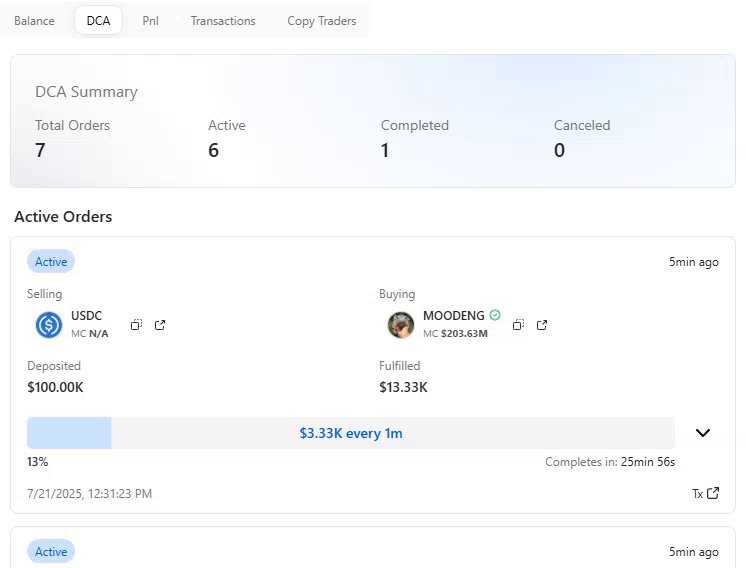This screenshot has height=568, width=746.
Task: Copy the USDC token address
Action: pyautogui.click(x=136, y=325)
